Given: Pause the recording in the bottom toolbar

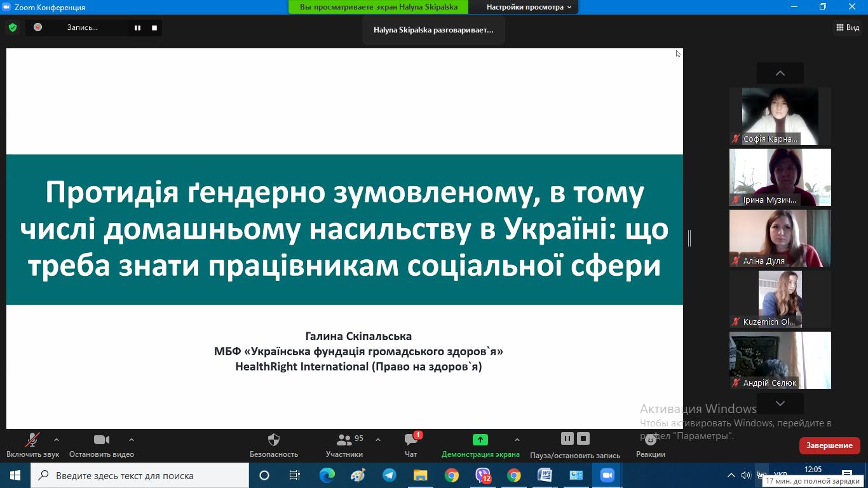Looking at the screenshot, I should point(567,438).
